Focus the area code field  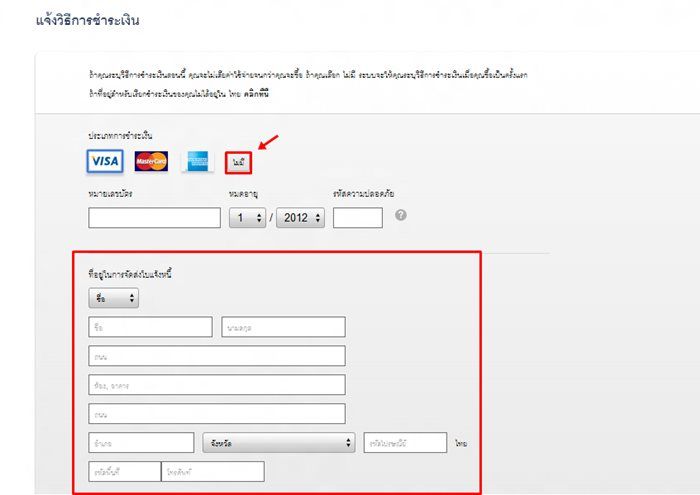tap(125, 472)
